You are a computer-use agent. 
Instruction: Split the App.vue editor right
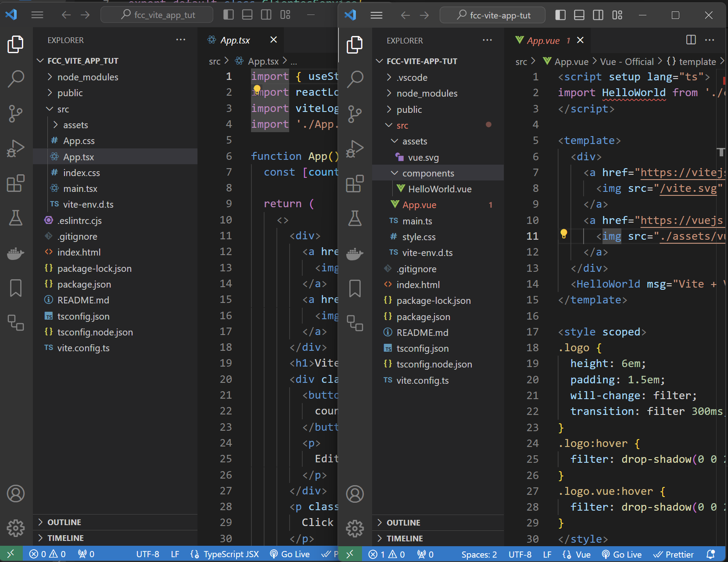click(x=691, y=40)
